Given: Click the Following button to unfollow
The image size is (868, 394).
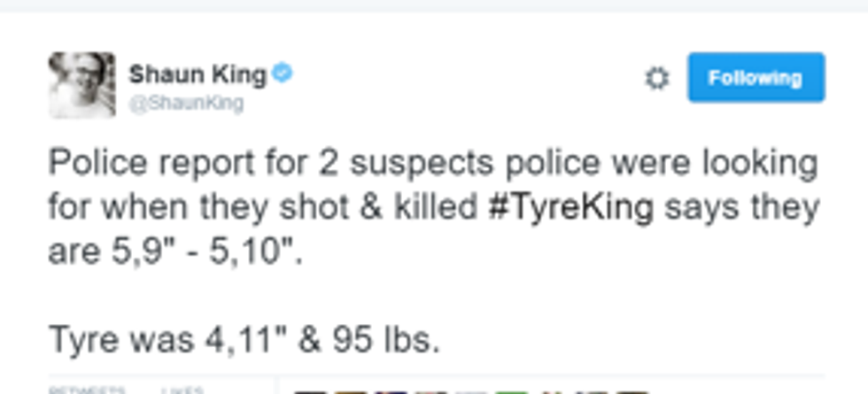Looking at the screenshot, I should pyautogui.click(x=756, y=78).
